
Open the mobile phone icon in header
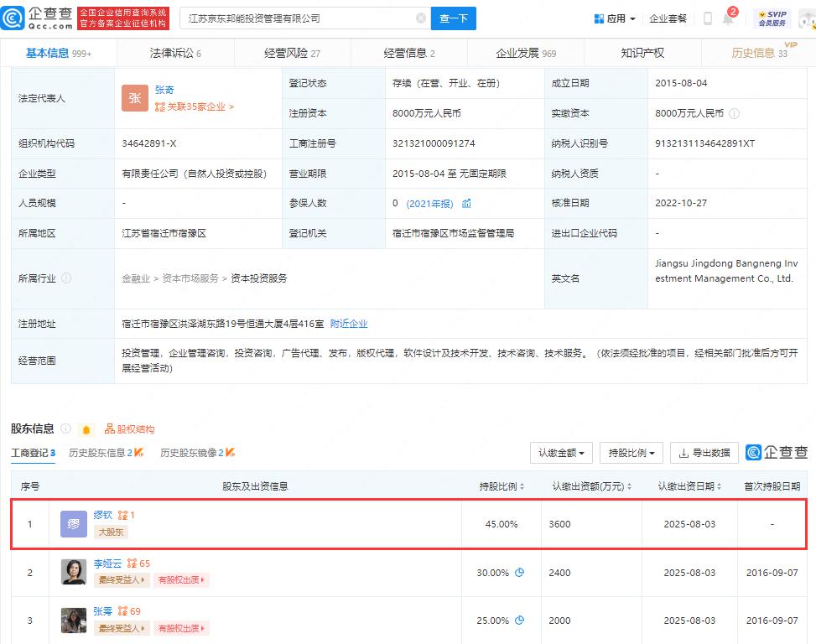(707, 18)
